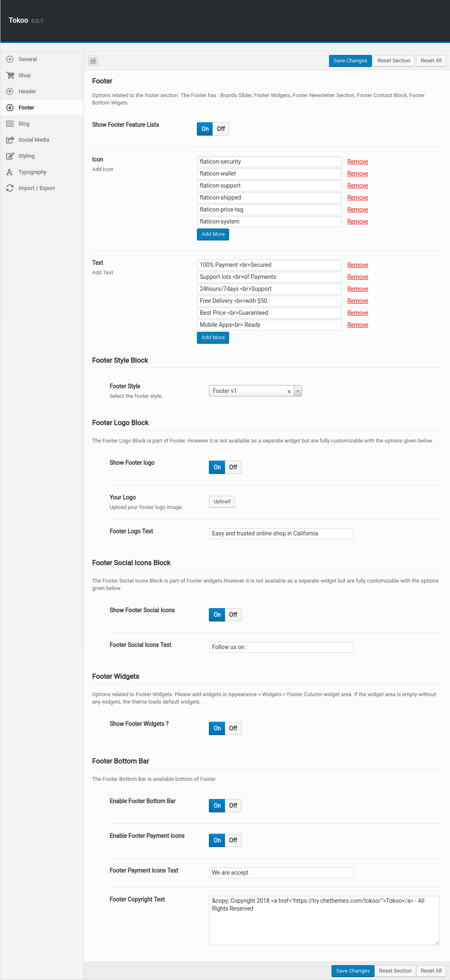
Task: Turn off Show Footer logo
Action: [x=233, y=467]
